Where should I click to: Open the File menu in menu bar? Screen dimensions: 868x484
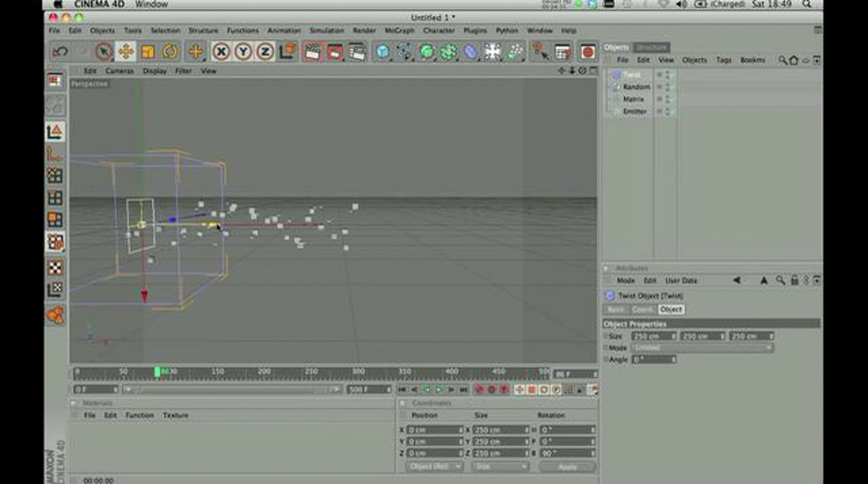coord(54,30)
